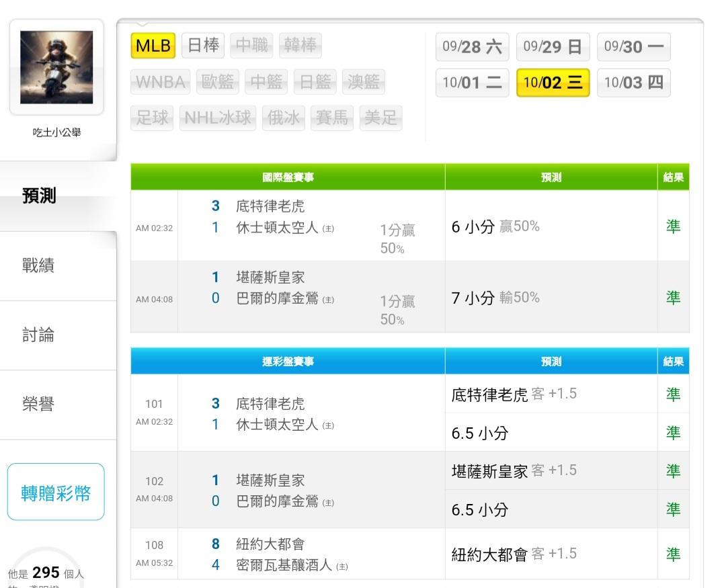Click 巴爾的摩金鶯 in game 102 row
The width and height of the screenshot is (726, 588).
pos(278,501)
